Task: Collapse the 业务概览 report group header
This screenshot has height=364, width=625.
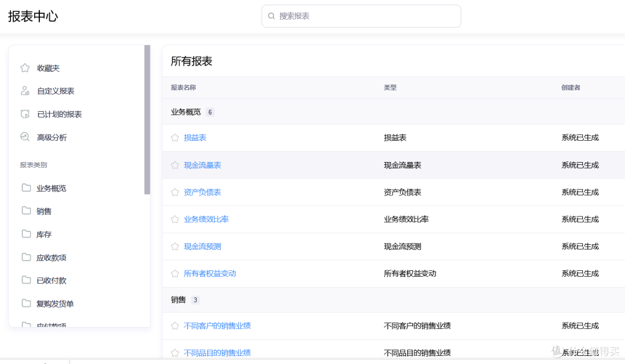Action: point(186,112)
